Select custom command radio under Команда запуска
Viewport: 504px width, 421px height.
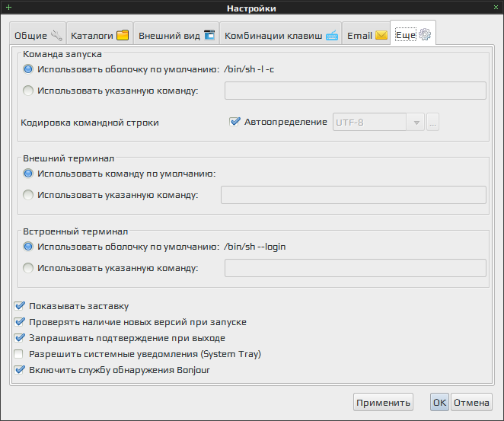click(x=28, y=91)
